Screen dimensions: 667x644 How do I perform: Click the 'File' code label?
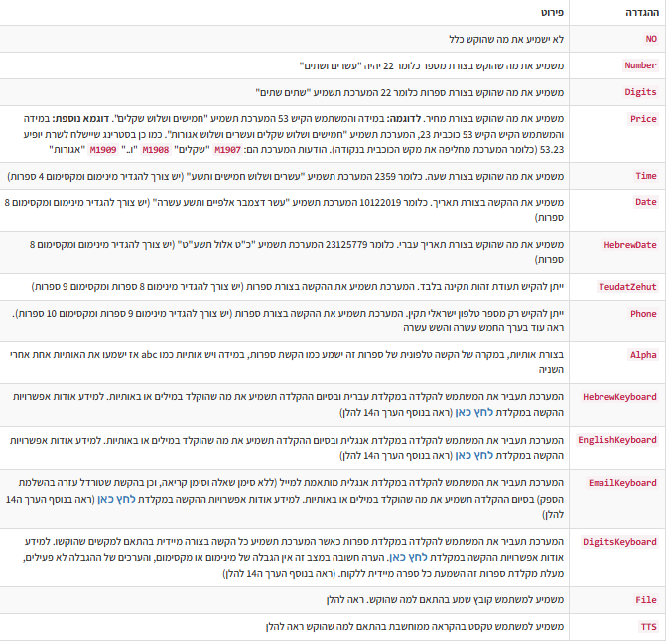[645, 600]
